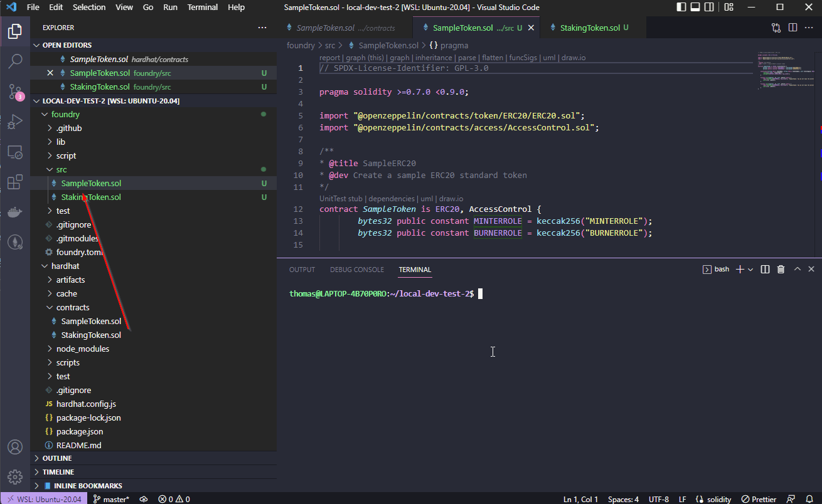This screenshot has height=504, width=822.
Task: Open launch profile dropdown next to plus
Action: (x=750, y=270)
